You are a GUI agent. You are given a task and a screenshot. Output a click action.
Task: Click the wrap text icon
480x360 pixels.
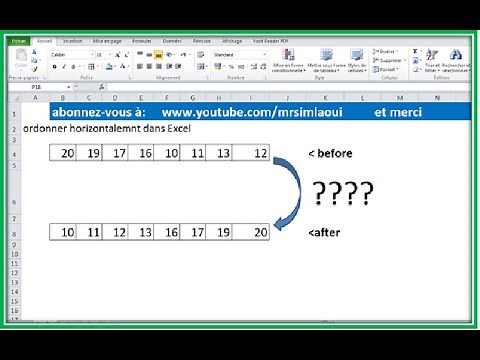click(x=201, y=54)
